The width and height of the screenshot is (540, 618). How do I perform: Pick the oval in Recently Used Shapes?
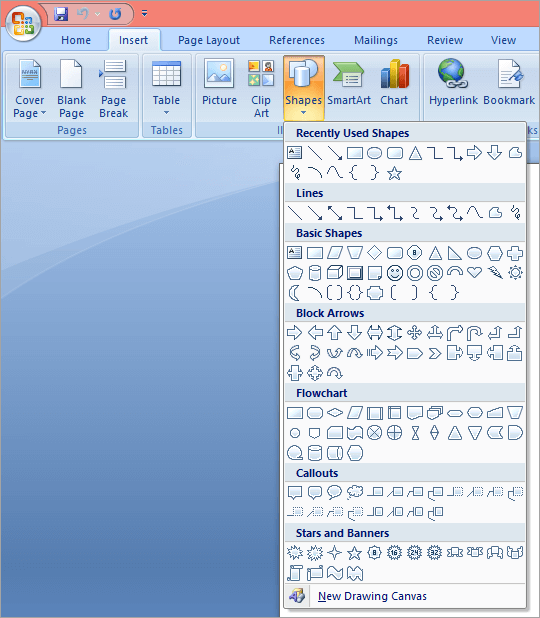[374, 153]
